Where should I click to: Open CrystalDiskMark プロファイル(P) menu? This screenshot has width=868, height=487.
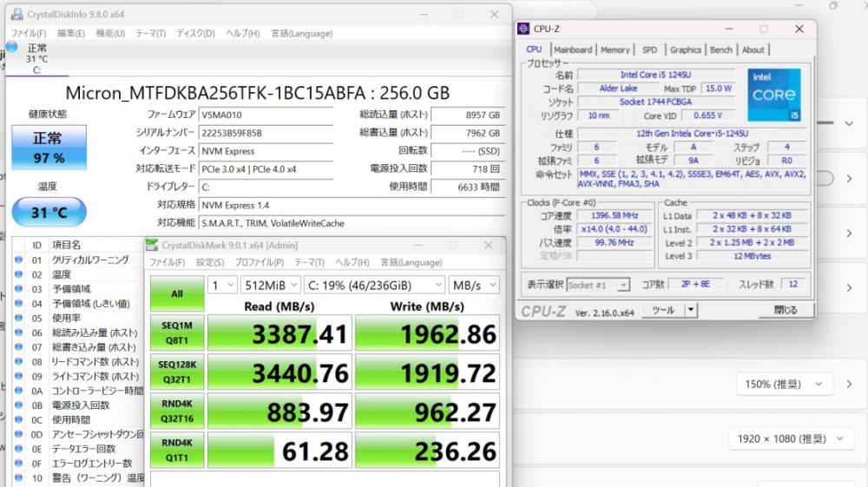pos(259,262)
